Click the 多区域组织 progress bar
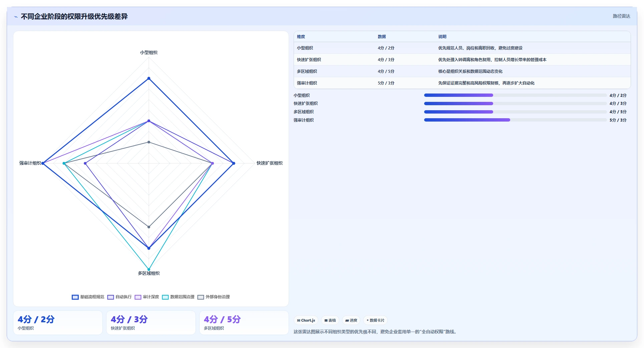 (x=515, y=112)
